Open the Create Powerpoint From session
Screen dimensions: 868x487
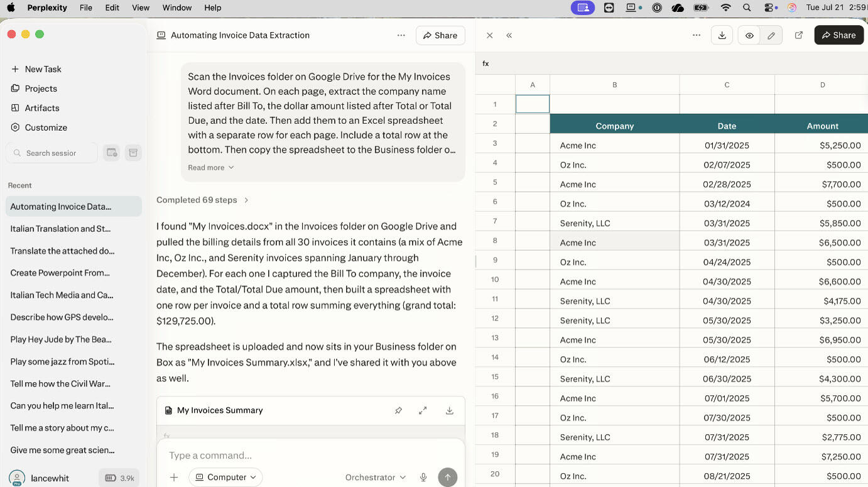pos(73,273)
